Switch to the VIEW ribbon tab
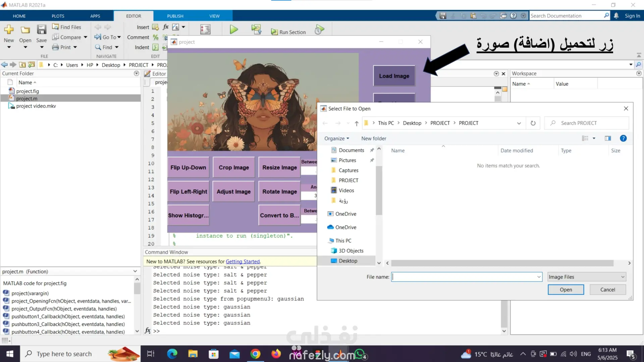 coord(214,16)
